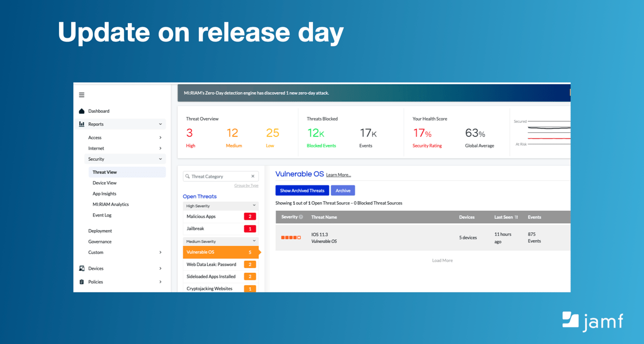Image resolution: width=644 pixels, height=344 pixels.
Task: Click the Severity help question icon
Action: pyautogui.click(x=301, y=217)
